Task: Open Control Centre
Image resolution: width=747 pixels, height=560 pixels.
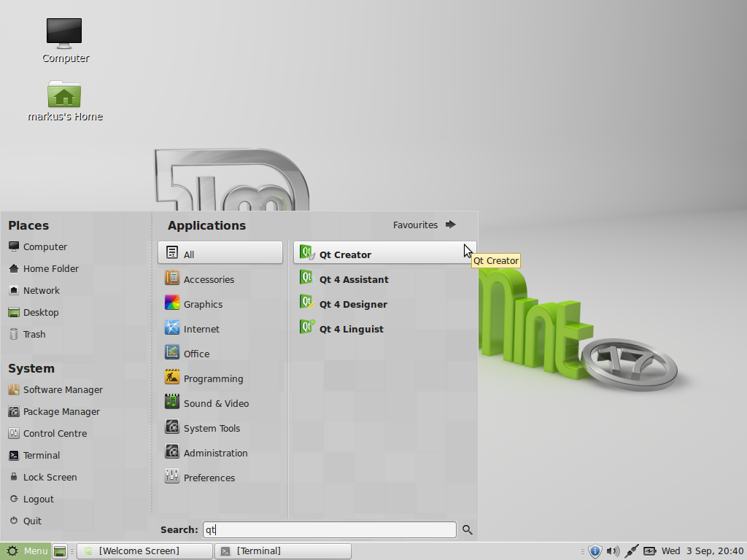Action: 47,433
